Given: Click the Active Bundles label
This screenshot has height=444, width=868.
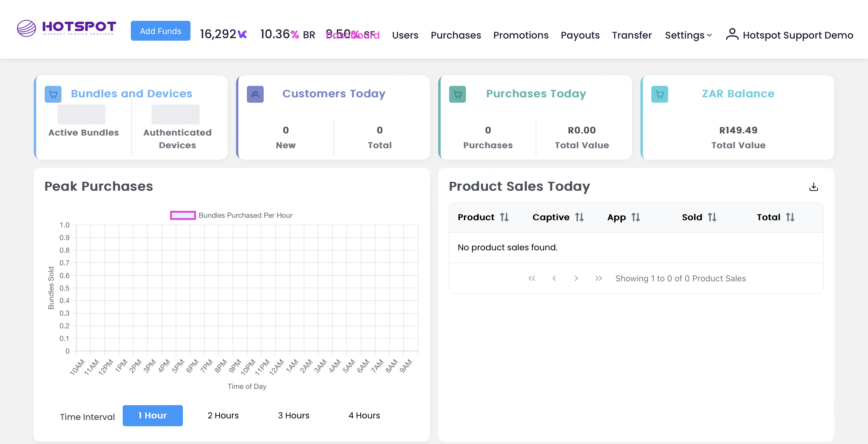Looking at the screenshot, I should tap(83, 133).
